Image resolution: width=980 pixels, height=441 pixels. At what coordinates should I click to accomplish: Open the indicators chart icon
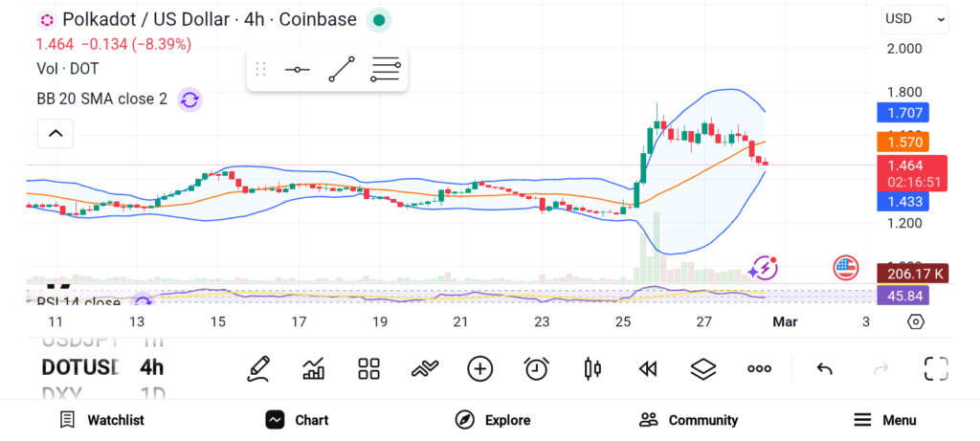(x=313, y=368)
